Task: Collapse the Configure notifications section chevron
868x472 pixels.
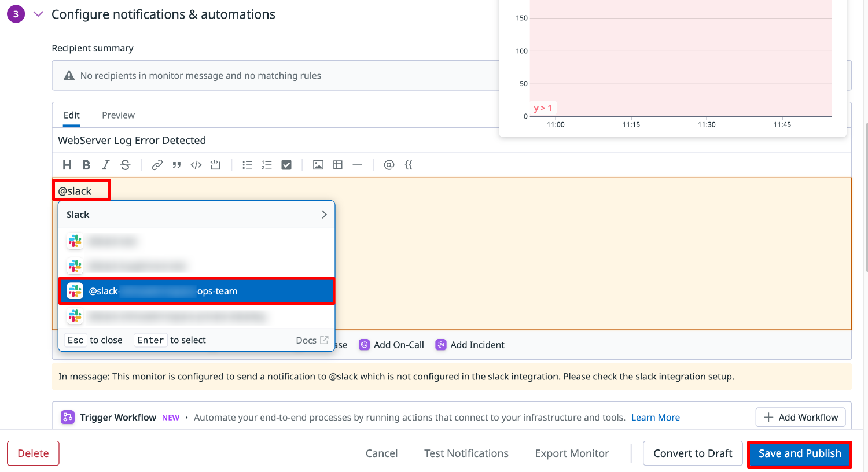Action: (x=38, y=14)
